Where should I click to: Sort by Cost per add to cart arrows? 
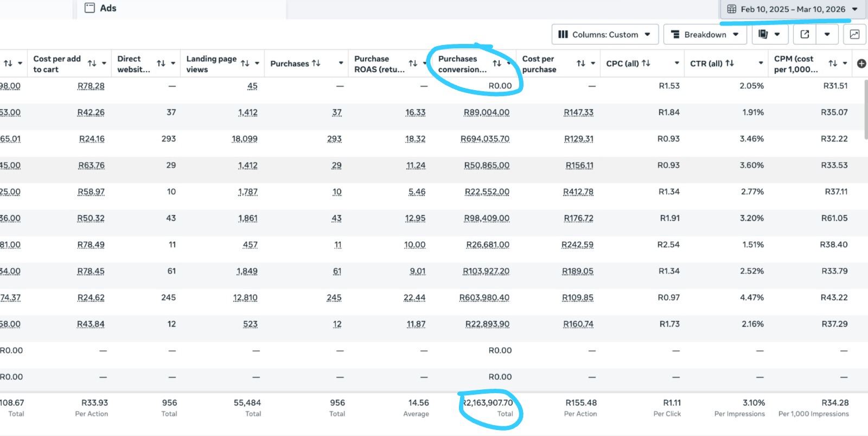point(92,64)
